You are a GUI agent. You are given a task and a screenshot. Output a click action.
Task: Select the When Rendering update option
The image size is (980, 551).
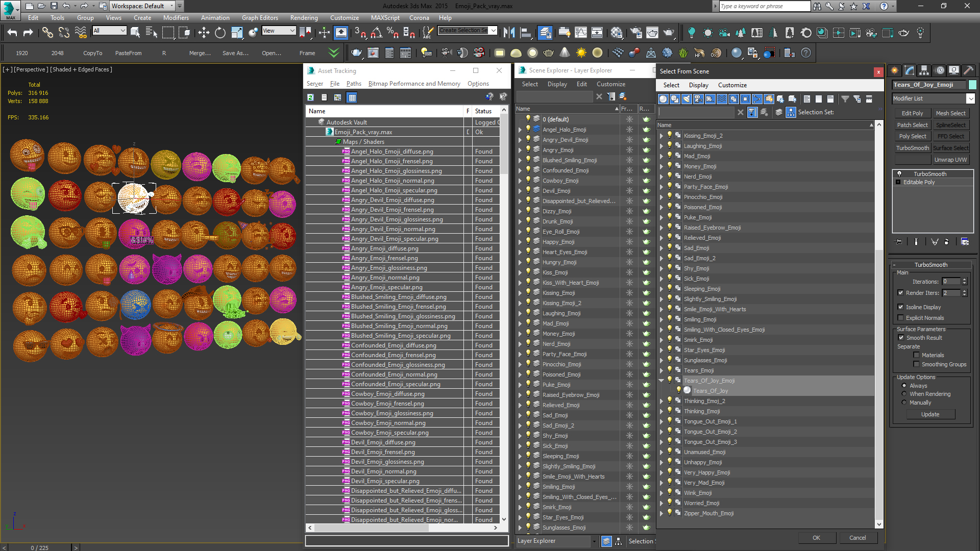(x=904, y=394)
